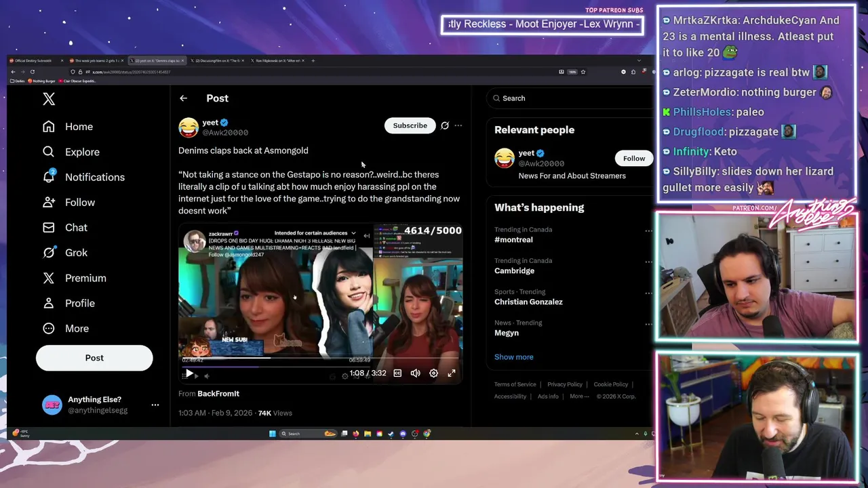868x488 pixels.
Task: Toggle closed captions on the video
Action: pyautogui.click(x=397, y=373)
